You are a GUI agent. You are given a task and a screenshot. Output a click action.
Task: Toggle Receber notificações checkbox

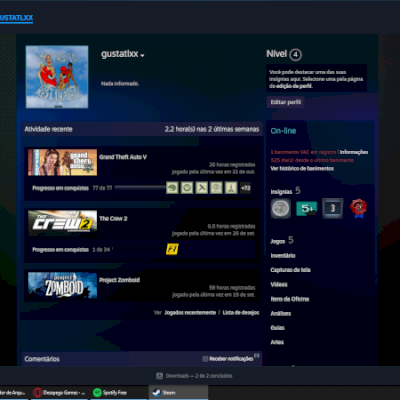205,359
